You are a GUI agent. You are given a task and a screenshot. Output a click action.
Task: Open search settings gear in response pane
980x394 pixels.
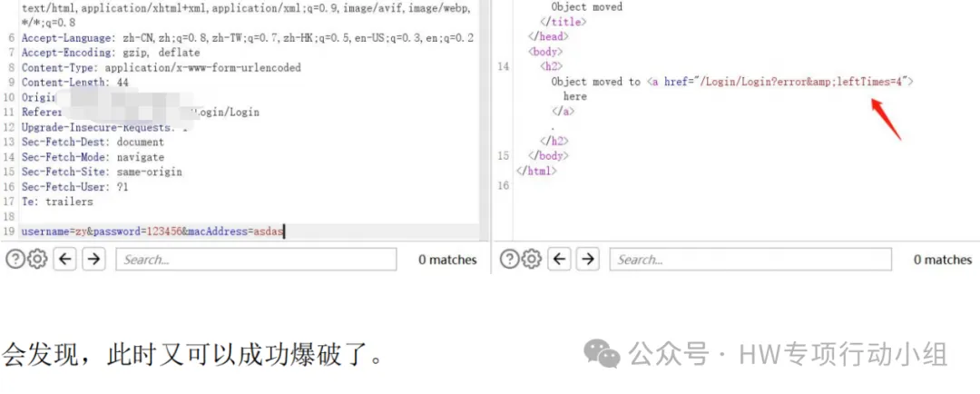click(x=531, y=259)
